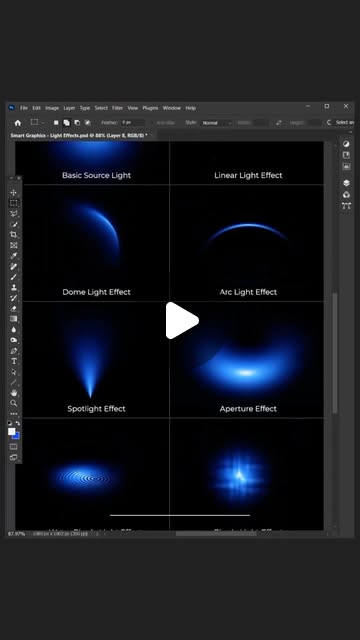Open the Filter menu

click(118, 108)
